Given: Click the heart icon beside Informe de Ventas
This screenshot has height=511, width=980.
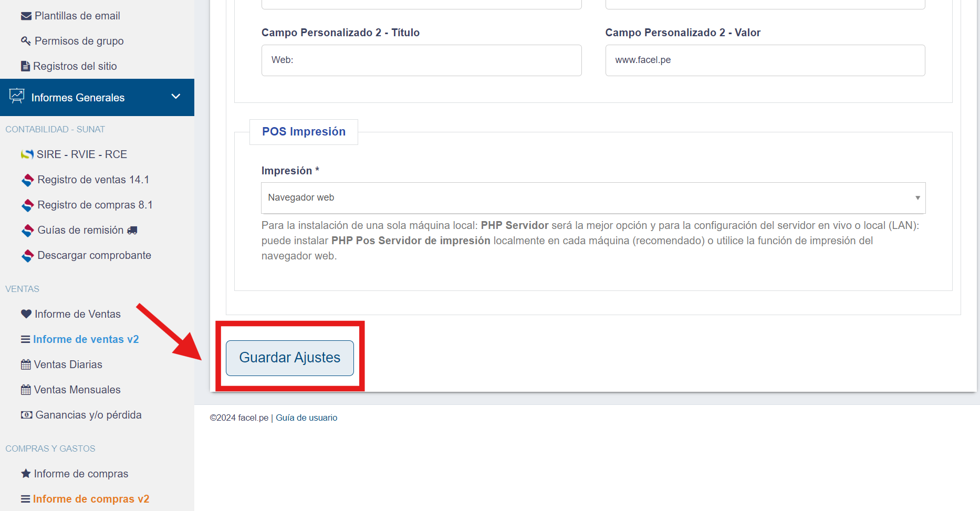Looking at the screenshot, I should point(26,314).
